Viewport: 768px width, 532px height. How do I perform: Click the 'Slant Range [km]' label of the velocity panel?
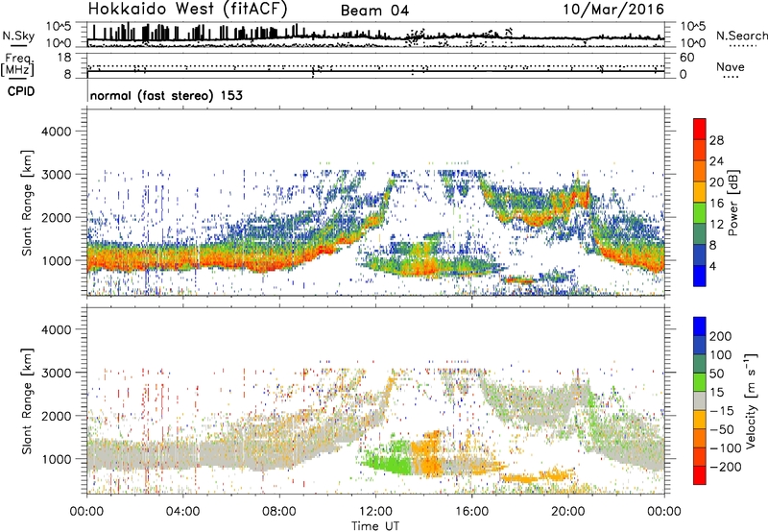pos(27,401)
